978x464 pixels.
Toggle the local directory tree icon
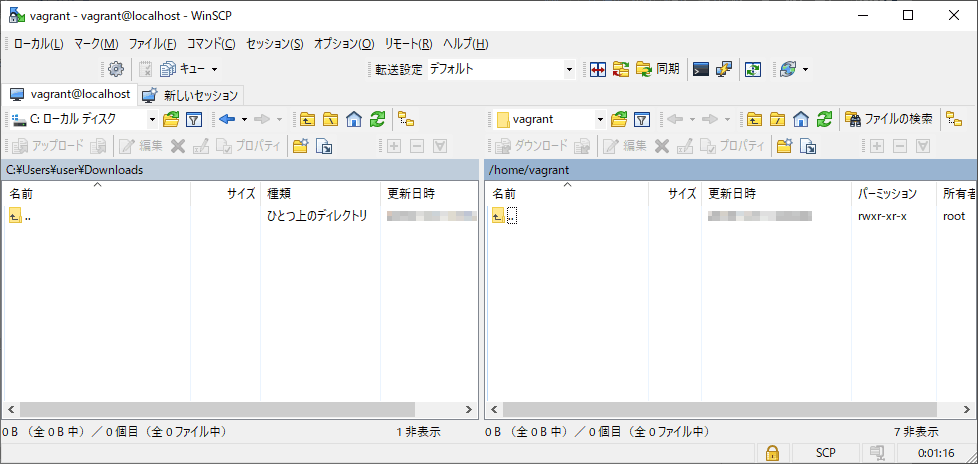click(x=407, y=118)
